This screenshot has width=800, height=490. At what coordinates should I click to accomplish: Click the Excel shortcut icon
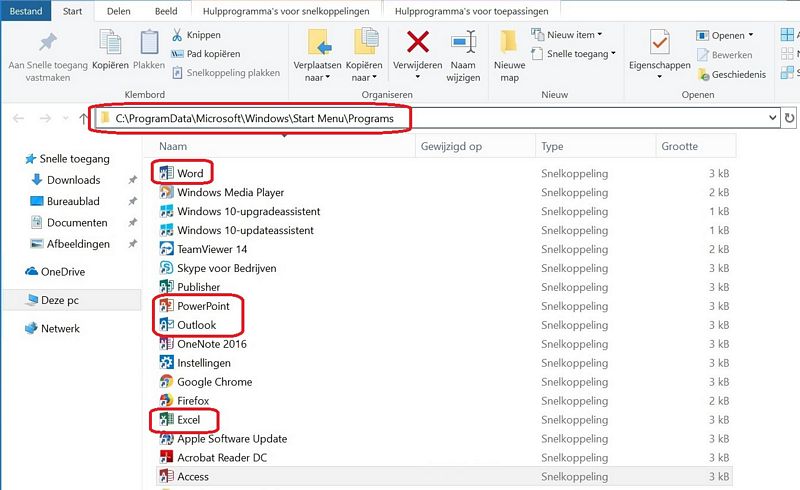(166, 420)
